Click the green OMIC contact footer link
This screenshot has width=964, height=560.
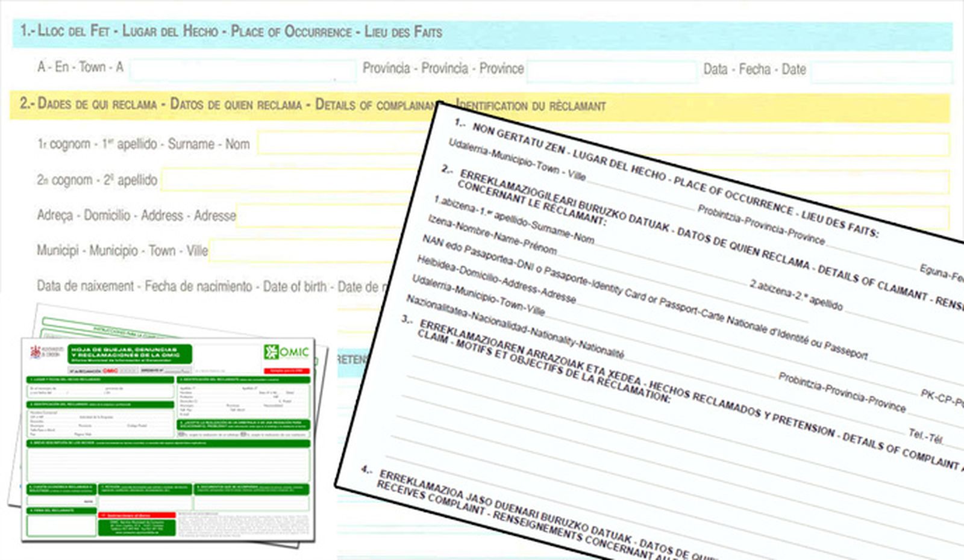pyautogui.click(x=137, y=528)
